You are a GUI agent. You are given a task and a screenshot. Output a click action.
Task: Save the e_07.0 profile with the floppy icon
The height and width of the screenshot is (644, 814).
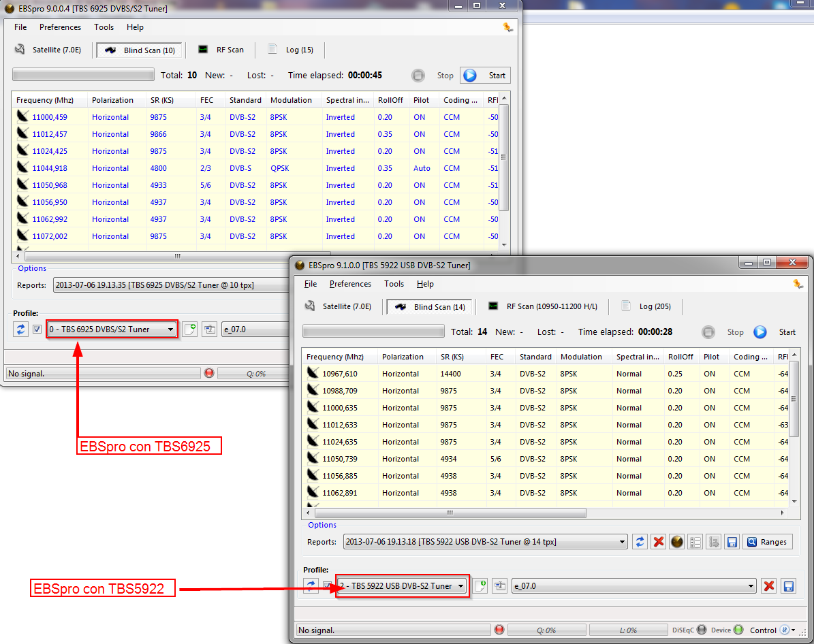click(x=788, y=586)
